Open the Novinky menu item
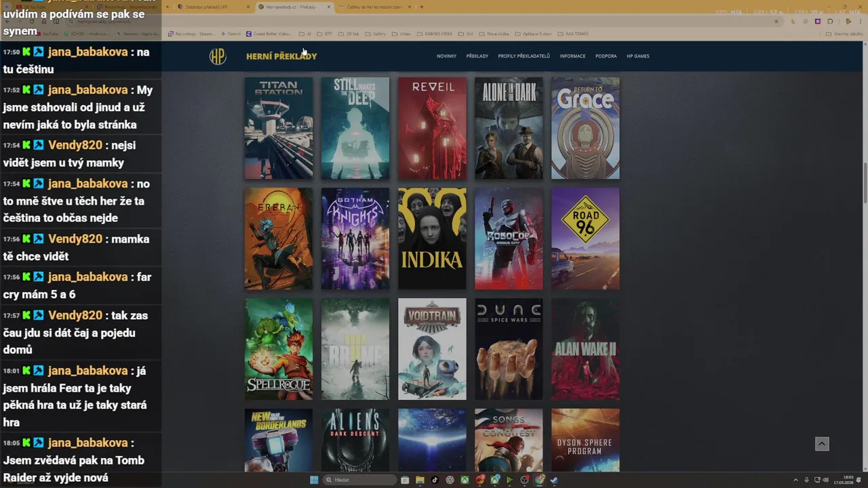 (446, 56)
